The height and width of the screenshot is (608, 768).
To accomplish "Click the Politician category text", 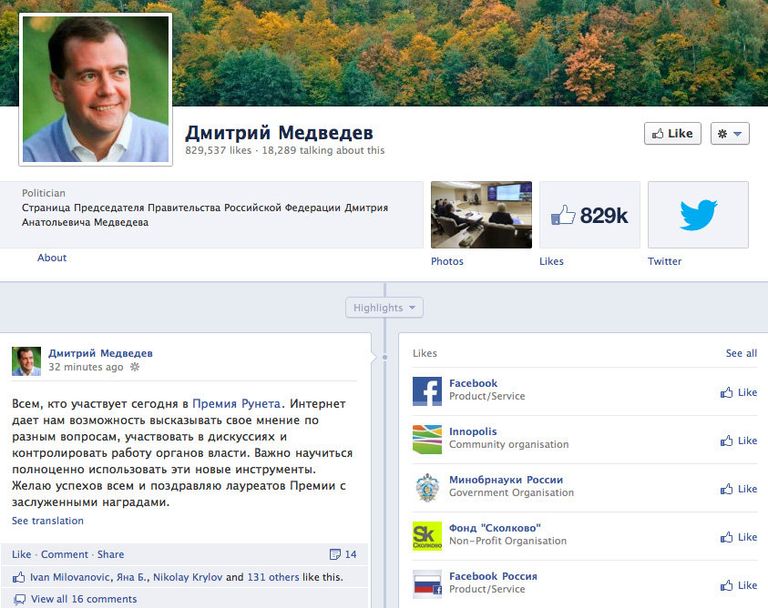I will [x=44, y=193].
